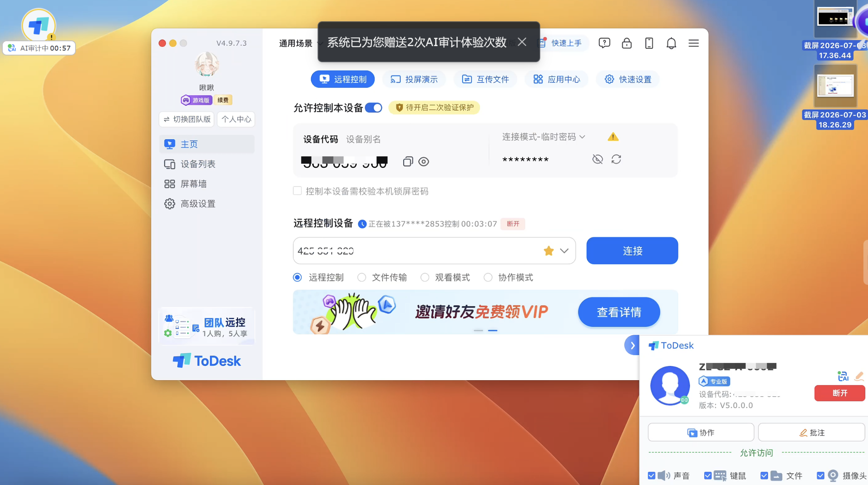
Task: Click the 批注 button in session panel
Action: tap(812, 433)
